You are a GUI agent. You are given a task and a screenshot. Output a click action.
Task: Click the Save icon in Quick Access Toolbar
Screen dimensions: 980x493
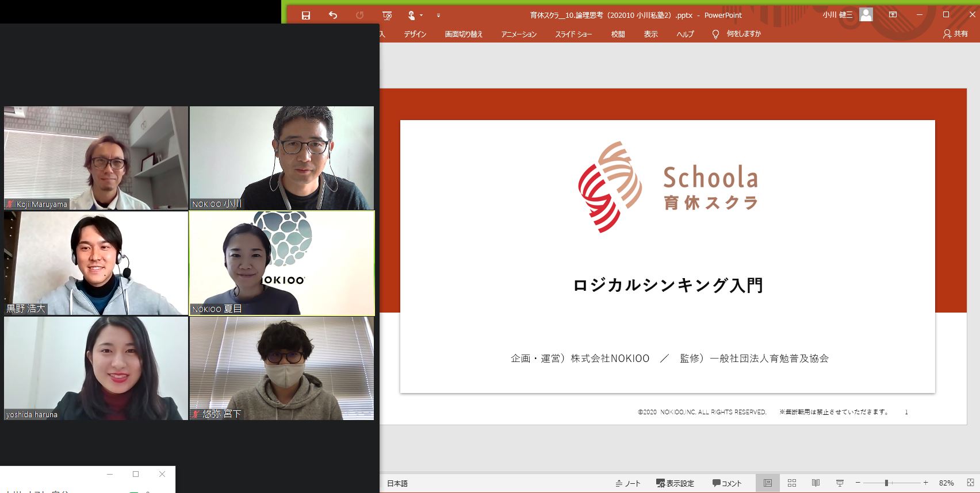pyautogui.click(x=306, y=16)
